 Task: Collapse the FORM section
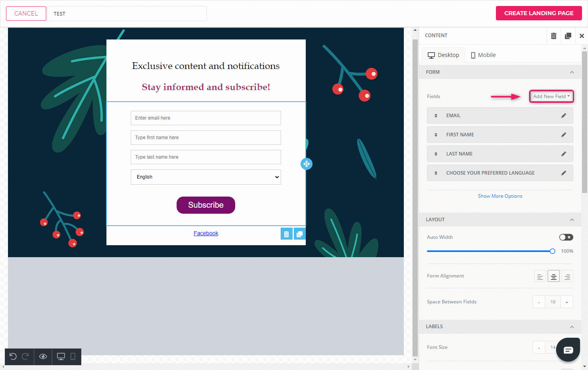pyautogui.click(x=572, y=72)
